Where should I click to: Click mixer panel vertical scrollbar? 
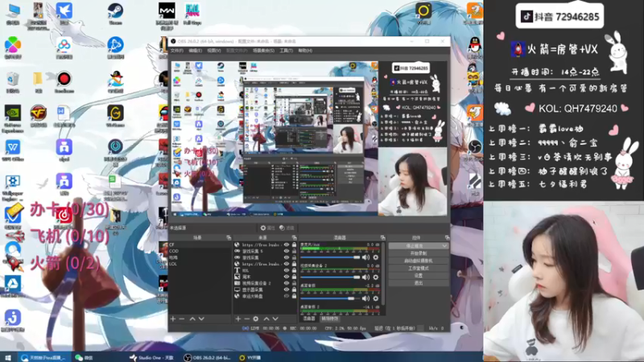click(x=384, y=274)
